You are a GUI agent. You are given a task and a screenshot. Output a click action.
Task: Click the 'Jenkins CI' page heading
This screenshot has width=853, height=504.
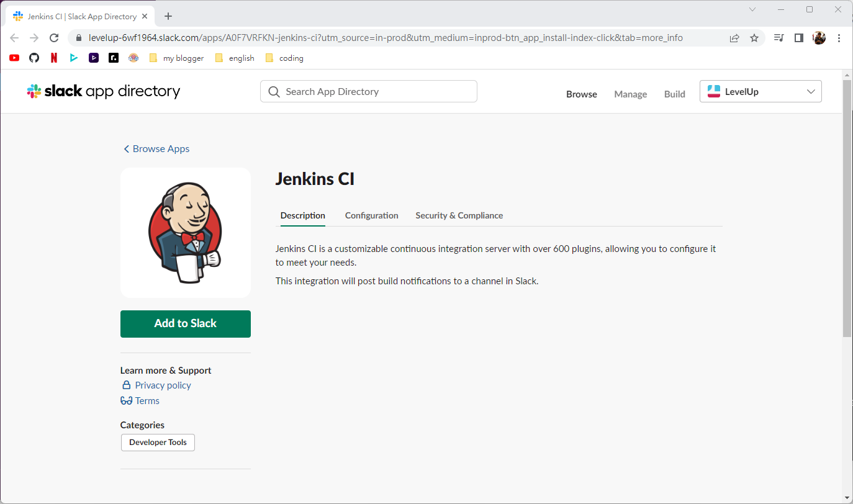pyautogui.click(x=315, y=179)
